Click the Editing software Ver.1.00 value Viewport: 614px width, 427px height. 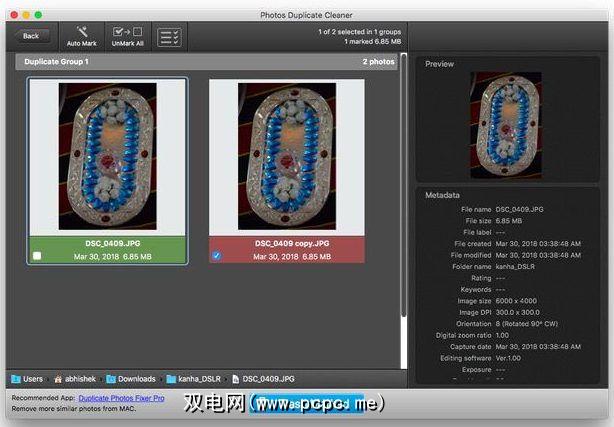[508, 358]
